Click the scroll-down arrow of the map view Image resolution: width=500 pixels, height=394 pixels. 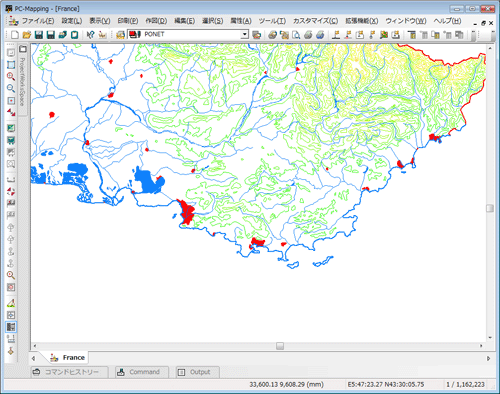point(490,338)
